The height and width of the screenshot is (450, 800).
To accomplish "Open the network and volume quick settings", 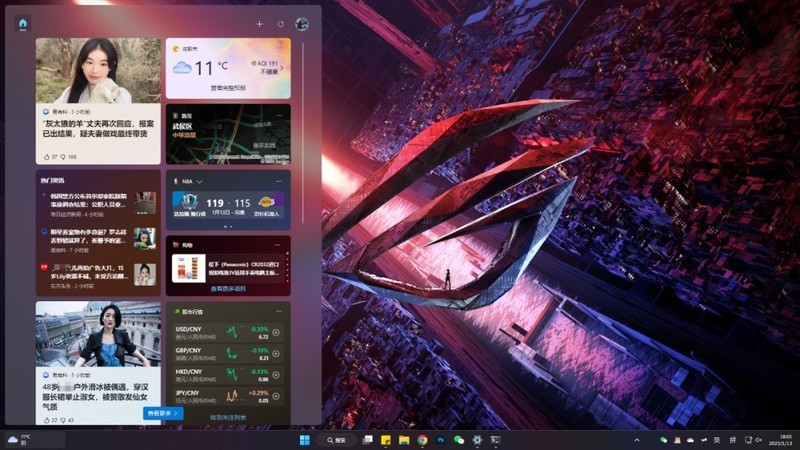I will coord(754,440).
